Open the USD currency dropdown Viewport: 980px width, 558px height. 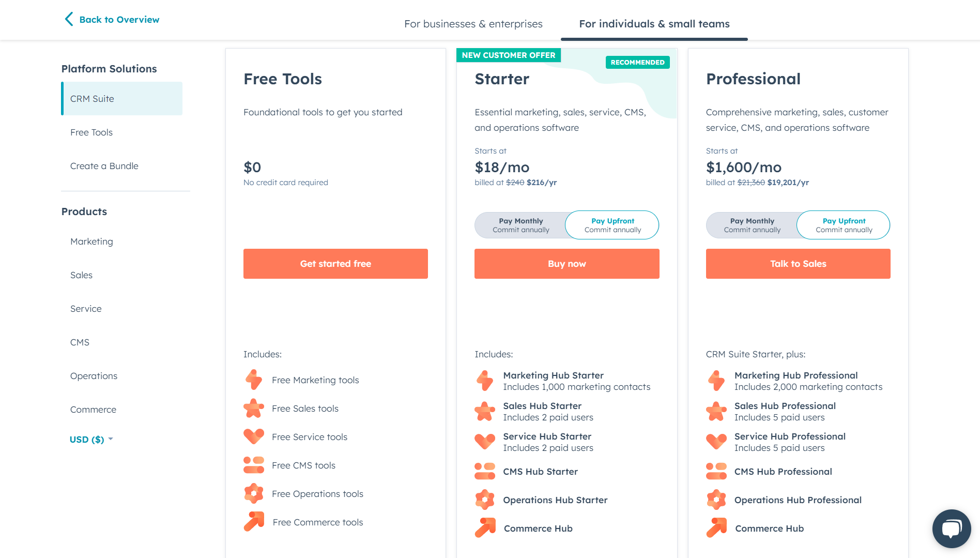point(91,439)
